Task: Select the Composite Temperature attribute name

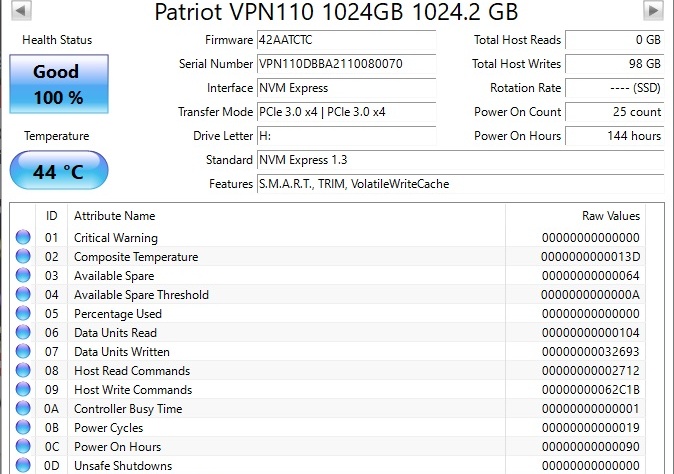Action: [x=136, y=257]
